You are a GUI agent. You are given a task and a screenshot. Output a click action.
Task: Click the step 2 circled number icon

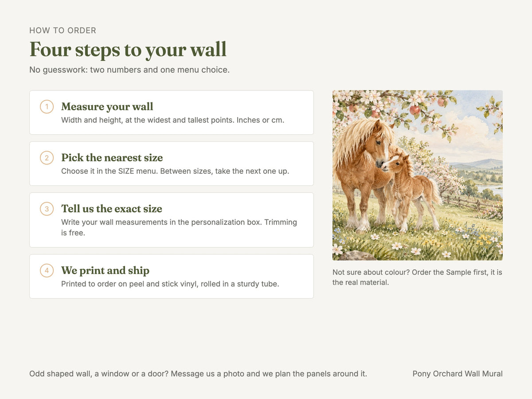[x=47, y=158]
